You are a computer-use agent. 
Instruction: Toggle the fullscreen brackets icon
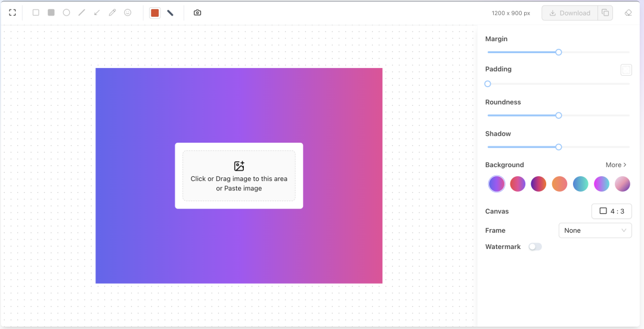click(x=13, y=13)
